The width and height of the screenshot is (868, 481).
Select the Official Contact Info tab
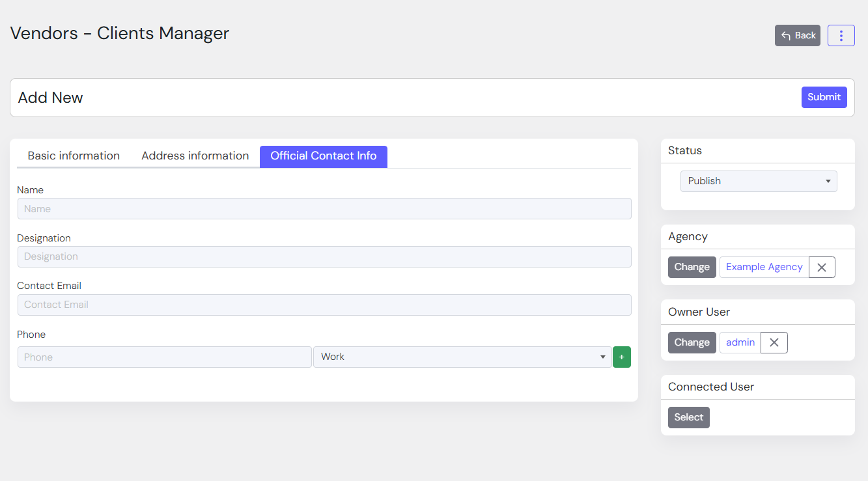click(323, 156)
